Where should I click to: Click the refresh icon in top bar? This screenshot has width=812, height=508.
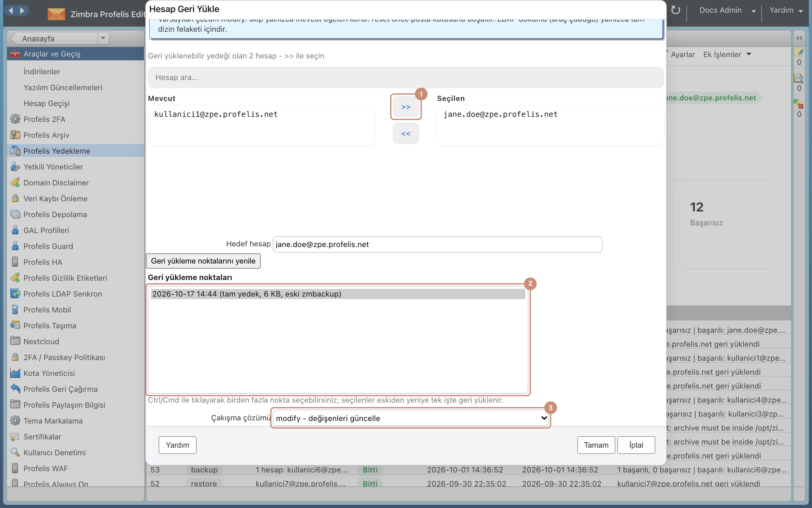pyautogui.click(x=675, y=10)
